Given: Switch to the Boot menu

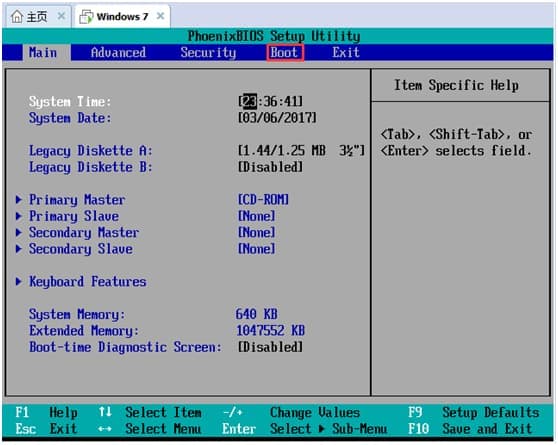Looking at the screenshot, I should coord(284,53).
